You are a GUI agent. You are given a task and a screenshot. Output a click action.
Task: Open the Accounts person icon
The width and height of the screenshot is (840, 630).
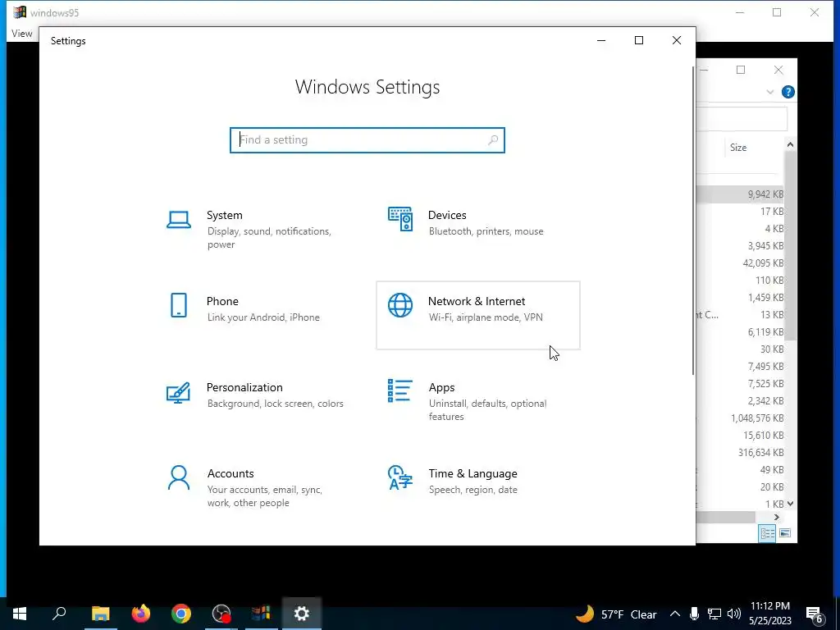point(178,478)
